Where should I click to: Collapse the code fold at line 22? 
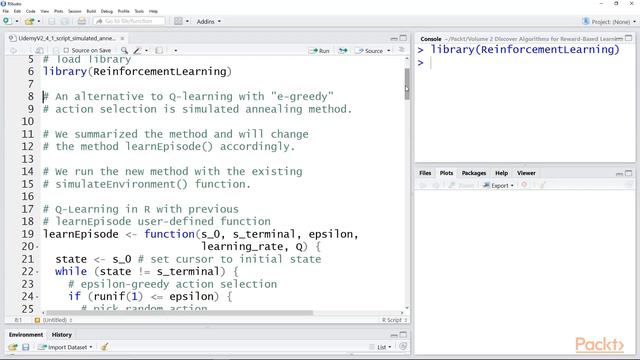pyautogui.click(x=38, y=272)
